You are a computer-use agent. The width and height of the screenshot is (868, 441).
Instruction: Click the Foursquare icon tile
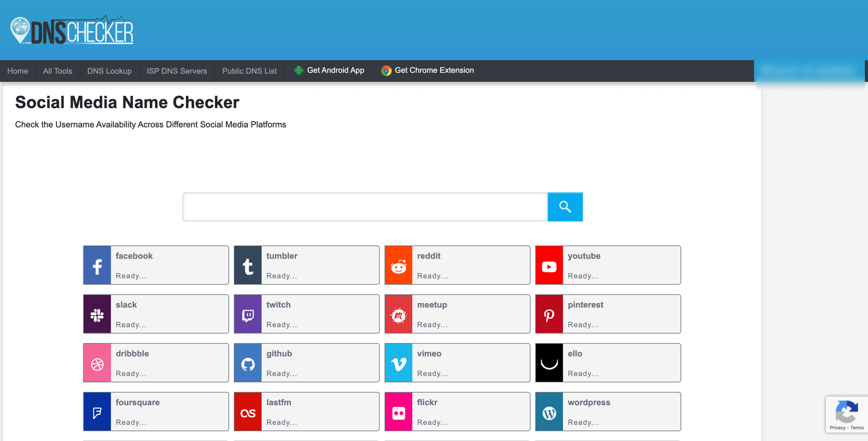[97, 412]
